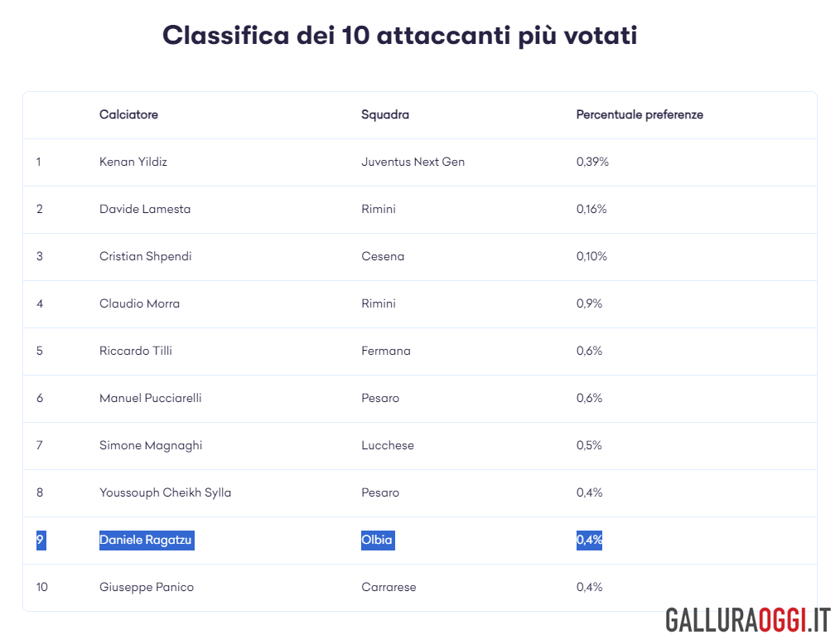
Task: Click the highlighted Daniele Ragatzu name
Action: (147, 540)
